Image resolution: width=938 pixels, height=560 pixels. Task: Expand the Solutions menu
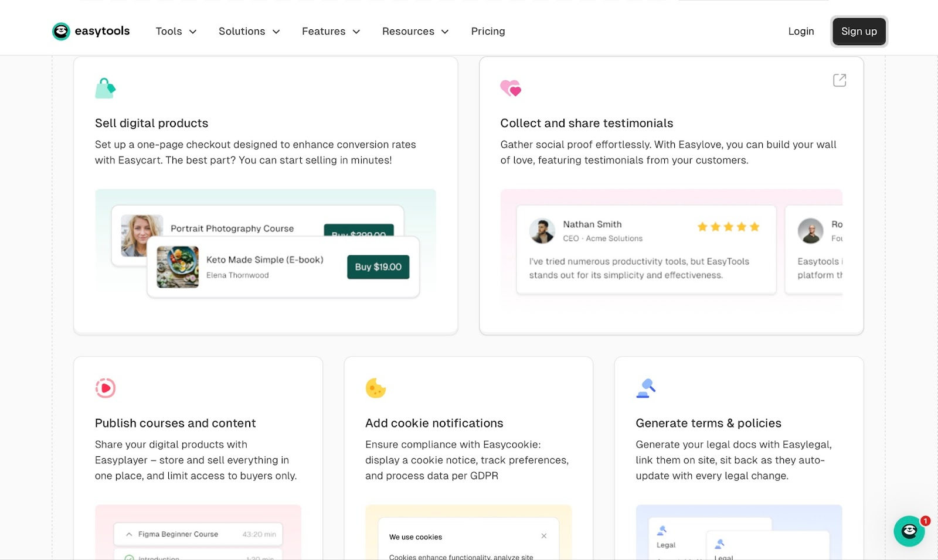pyautogui.click(x=249, y=31)
